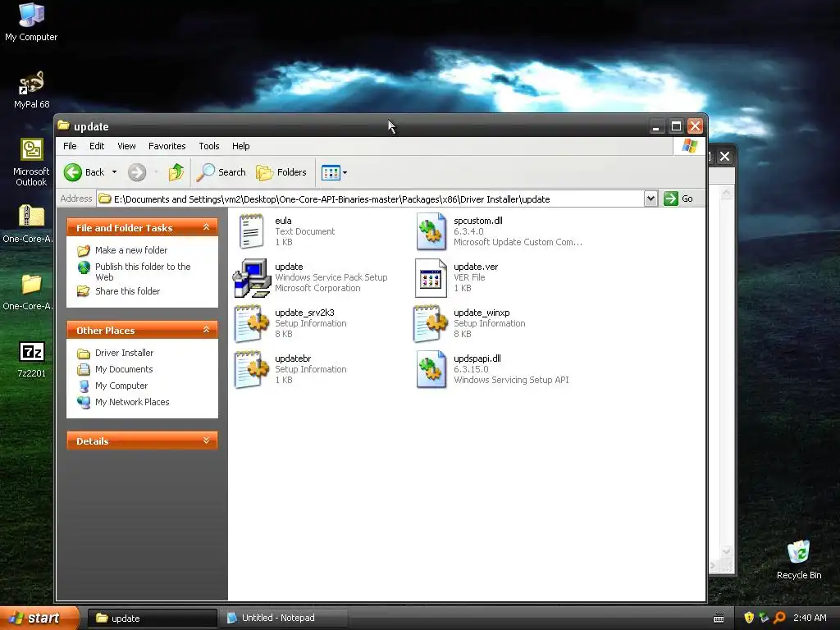Click Make a new folder link
The width and height of the screenshot is (840, 630).
(x=131, y=250)
